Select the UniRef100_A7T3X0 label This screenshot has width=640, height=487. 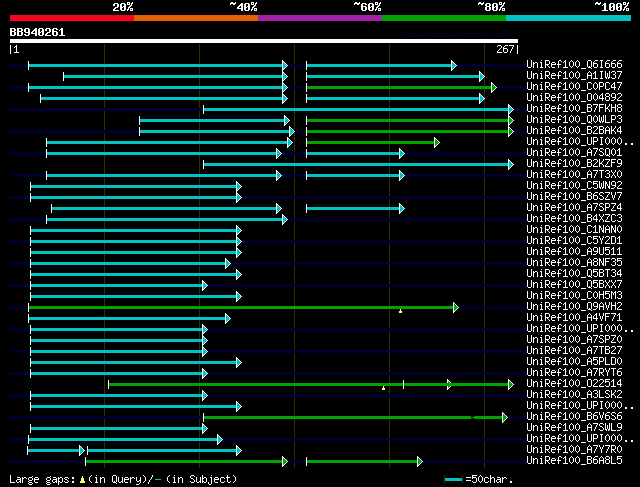[574, 175]
